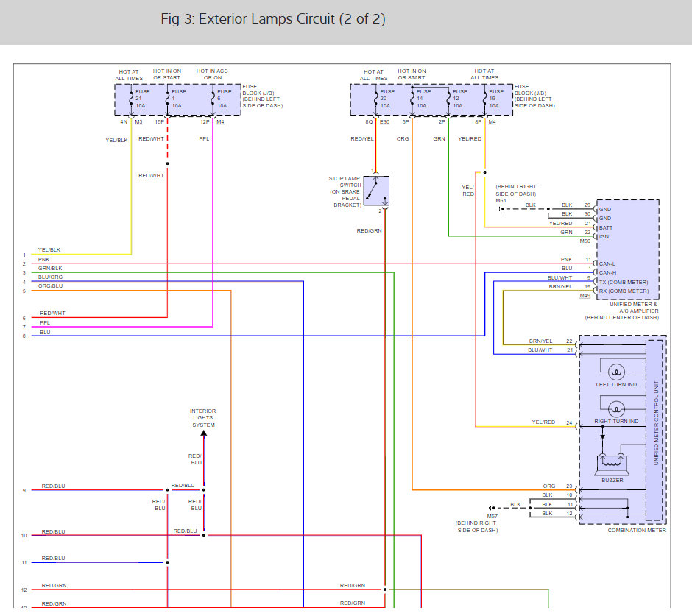Click the Fuse 6 10A symbol
Screen dimensions: 692x616
pos(213,99)
